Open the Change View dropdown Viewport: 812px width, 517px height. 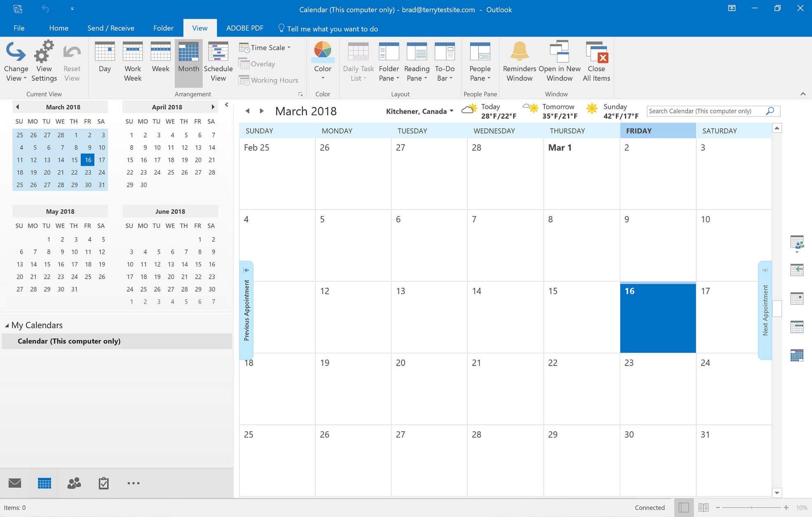pos(16,62)
